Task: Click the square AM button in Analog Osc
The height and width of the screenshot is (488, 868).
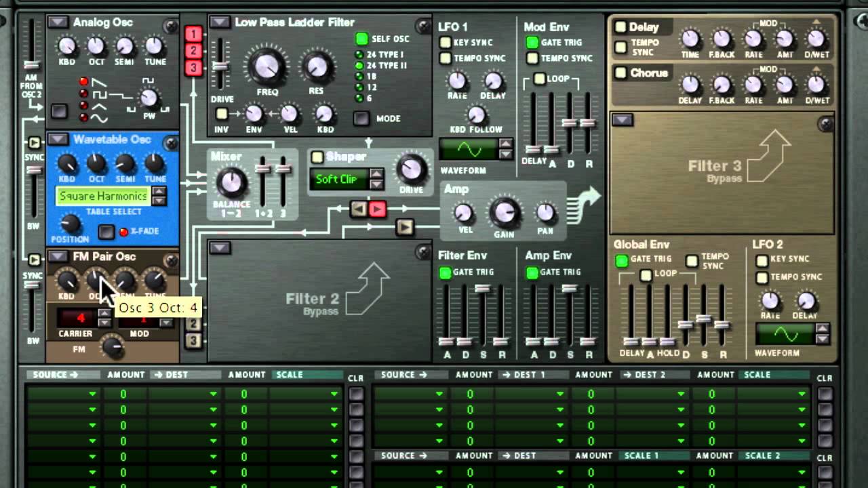Action: tap(59, 112)
